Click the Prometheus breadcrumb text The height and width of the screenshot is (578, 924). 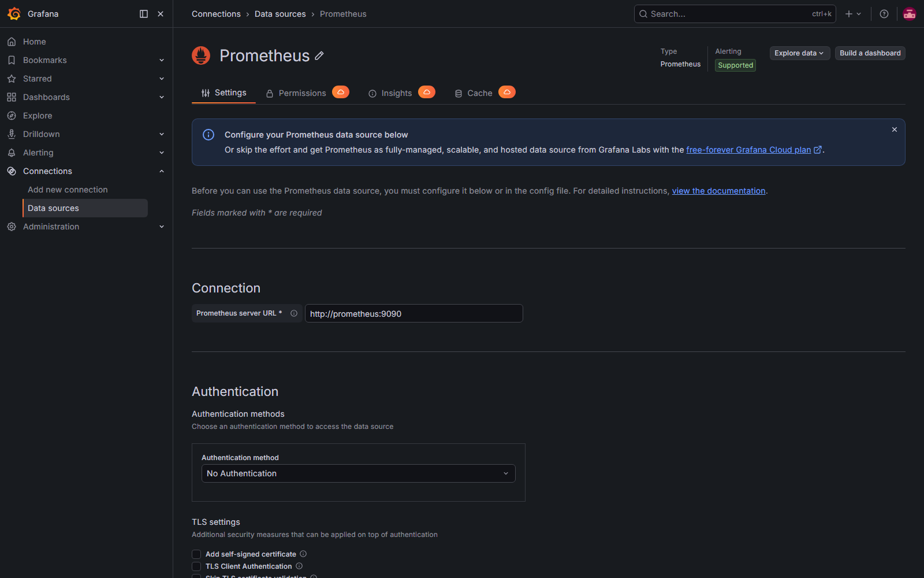point(343,14)
